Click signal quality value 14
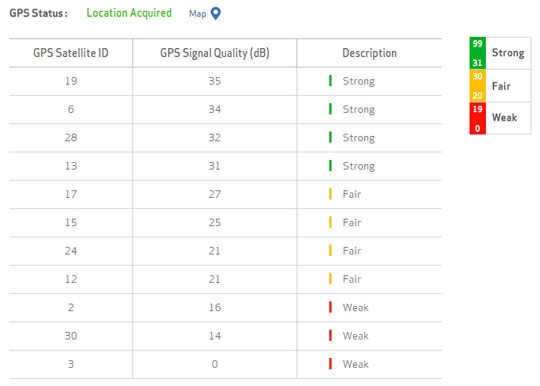 pyautogui.click(x=215, y=336)
